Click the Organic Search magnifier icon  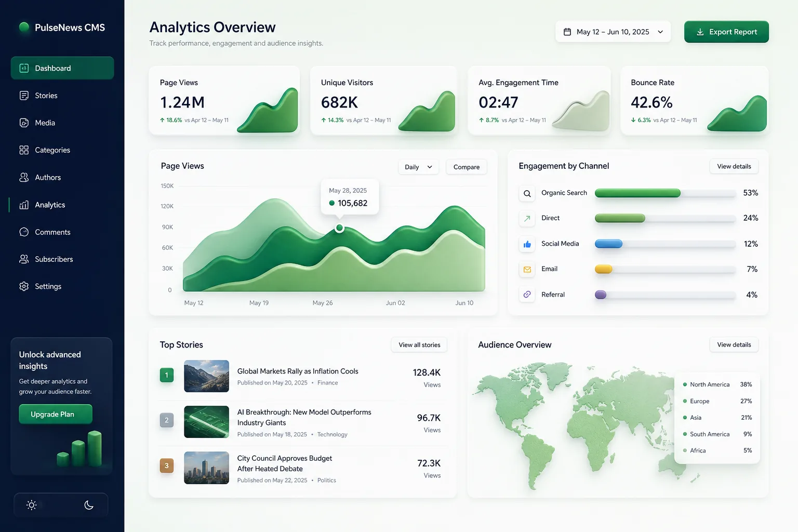527,193
